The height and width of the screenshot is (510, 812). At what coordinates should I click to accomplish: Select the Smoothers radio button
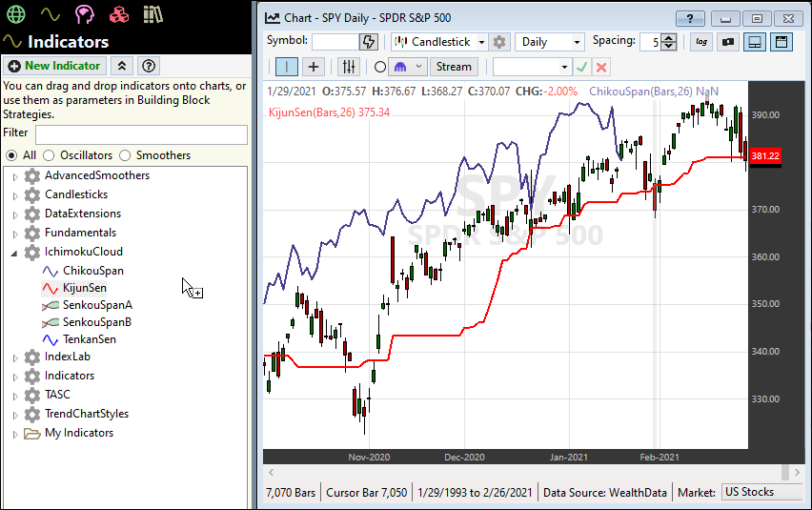click(x=125, y=155)
